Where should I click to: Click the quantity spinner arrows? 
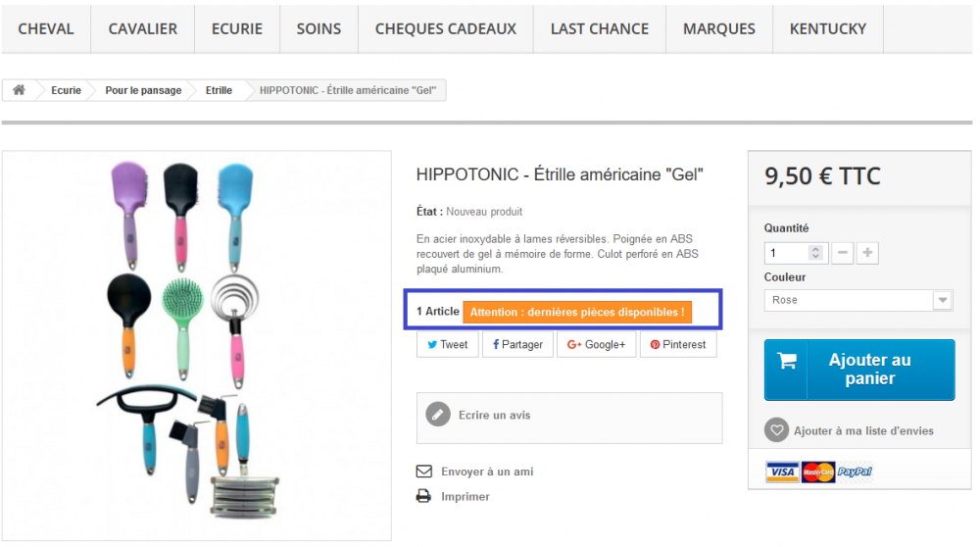pos(815,253)
